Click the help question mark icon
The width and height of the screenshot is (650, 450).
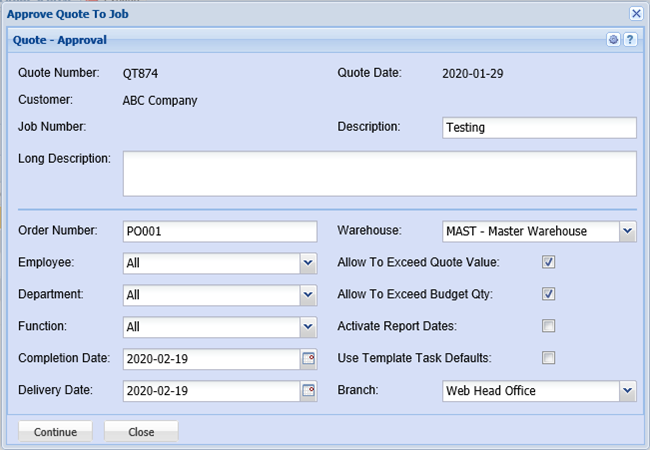(630, 40)
